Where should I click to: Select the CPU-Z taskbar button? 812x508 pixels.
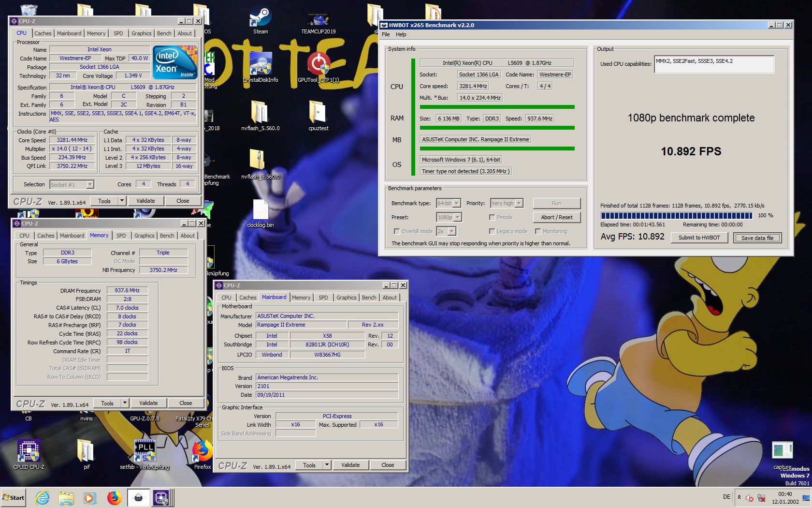click(x=161, y=497)
